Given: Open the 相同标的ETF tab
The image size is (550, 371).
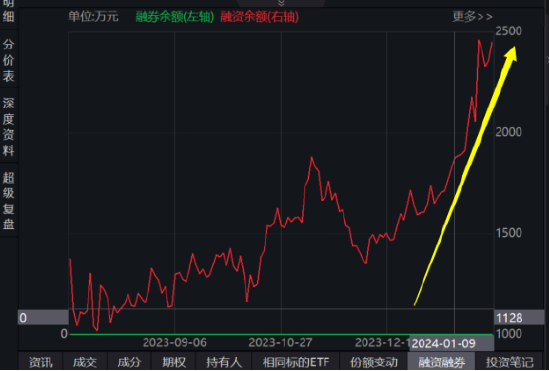Looking at the screenshot, I should click(x=296, y=362).
